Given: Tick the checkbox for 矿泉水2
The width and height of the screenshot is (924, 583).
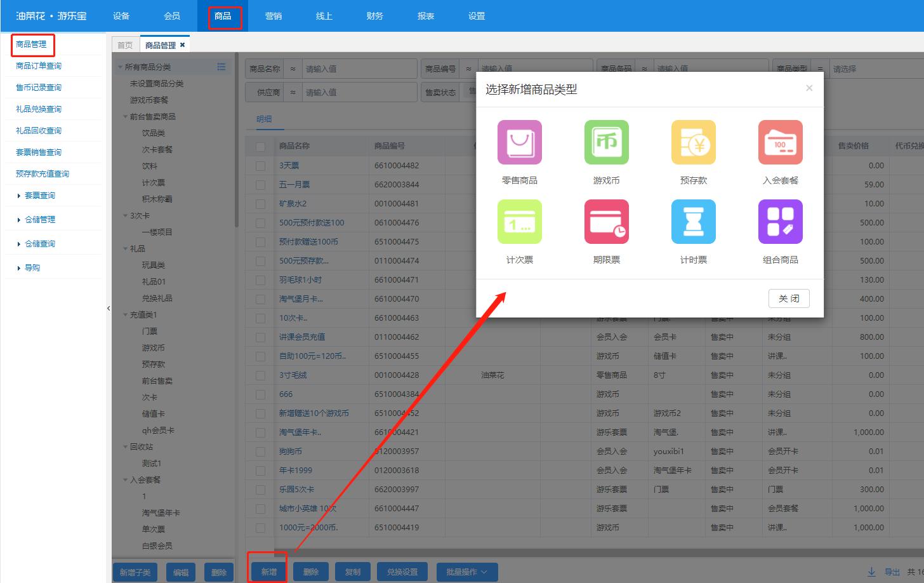Looking at the screenshot, I should (260, 204).
